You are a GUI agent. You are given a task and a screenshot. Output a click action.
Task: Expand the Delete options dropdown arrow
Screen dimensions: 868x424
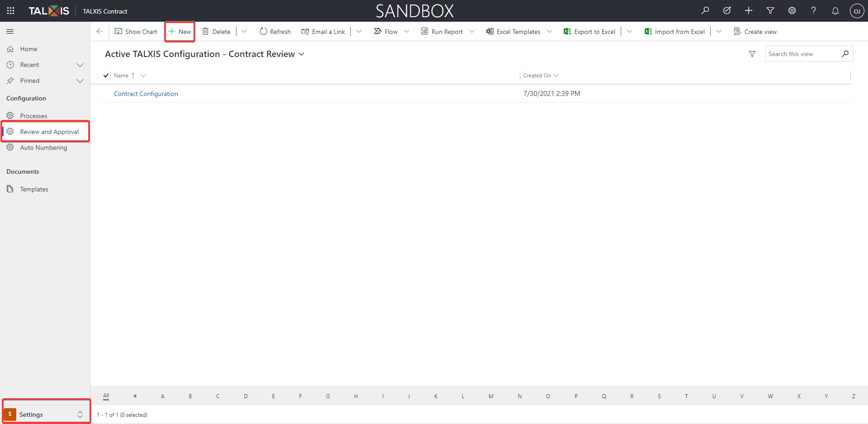(245, 32)
